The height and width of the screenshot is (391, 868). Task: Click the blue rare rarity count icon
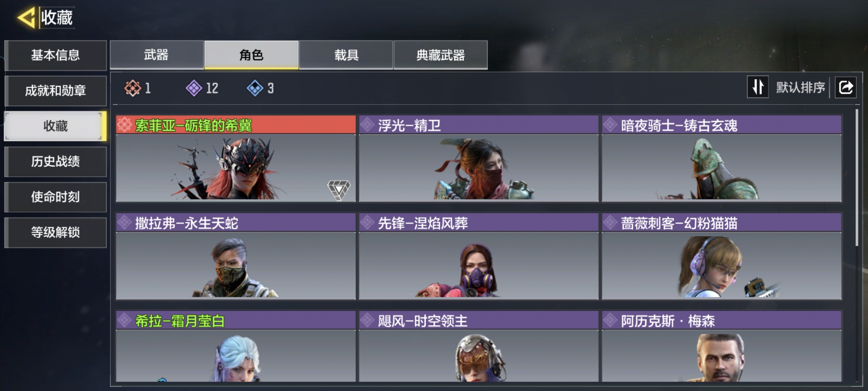pos(255,88)
